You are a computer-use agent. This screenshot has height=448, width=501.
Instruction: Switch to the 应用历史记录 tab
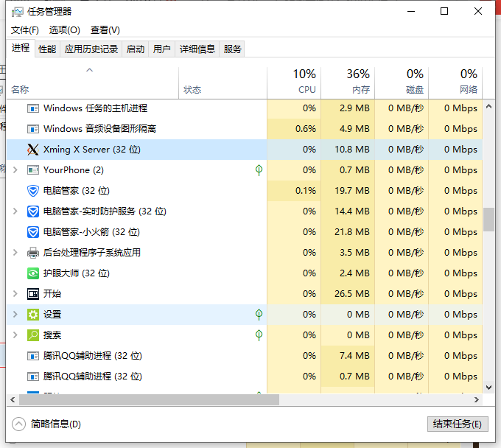[x=91, y=49]
